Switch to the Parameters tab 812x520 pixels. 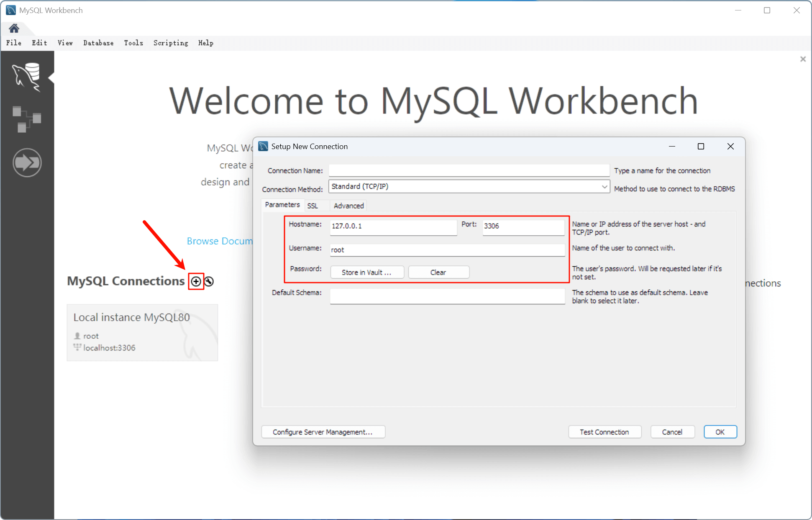pyautogui.click(x=282, y=205)
